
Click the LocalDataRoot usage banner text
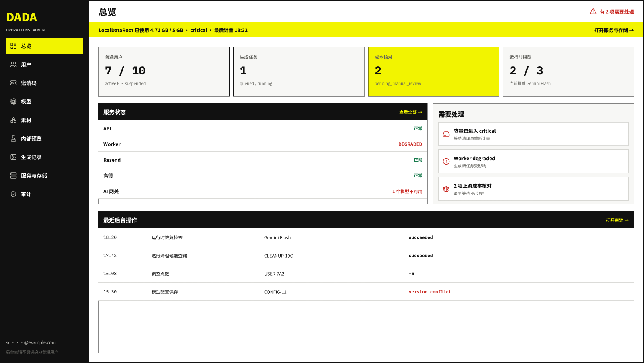173,30
